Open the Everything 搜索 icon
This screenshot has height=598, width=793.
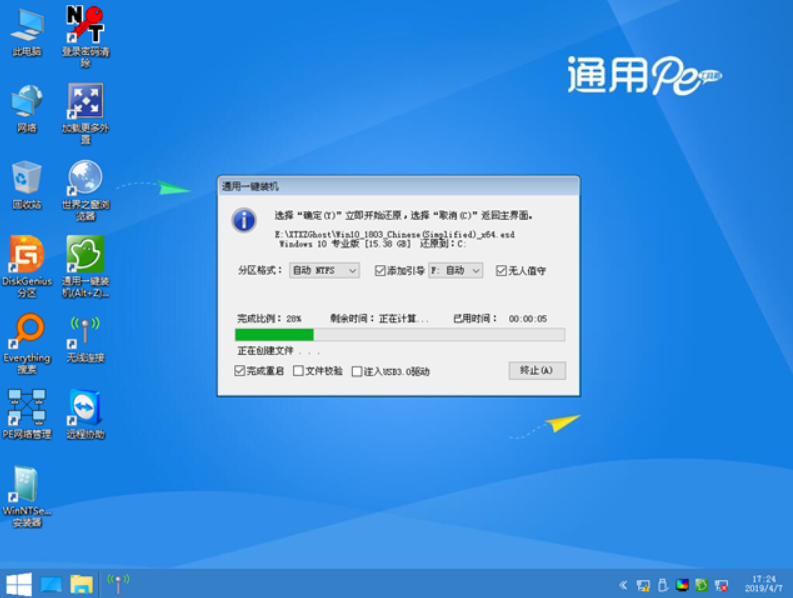27,344
